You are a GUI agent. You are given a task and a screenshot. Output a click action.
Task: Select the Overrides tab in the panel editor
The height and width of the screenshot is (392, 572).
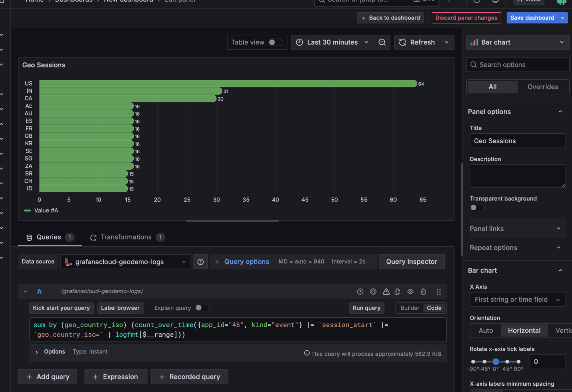[543, 87]
